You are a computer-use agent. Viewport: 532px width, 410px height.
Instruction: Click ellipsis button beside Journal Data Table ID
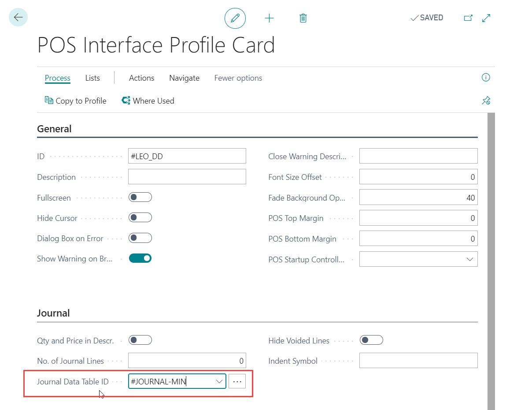click(237, 381)
